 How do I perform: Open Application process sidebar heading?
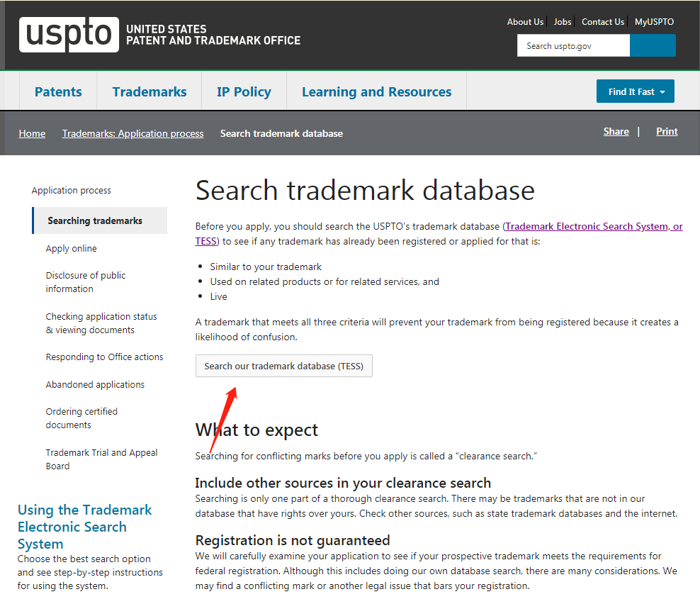[72, 190]
